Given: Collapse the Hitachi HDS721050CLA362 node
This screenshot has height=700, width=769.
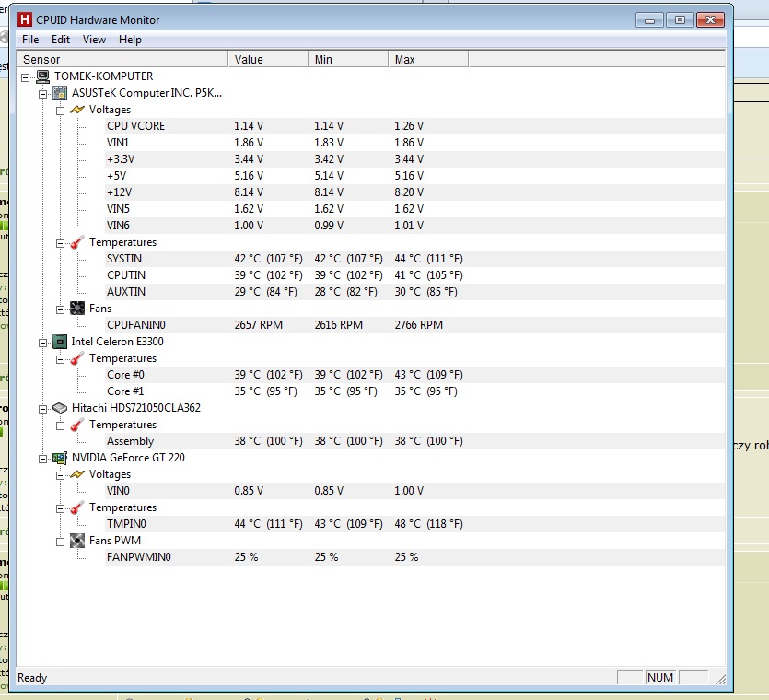Looking at the screenshot, I should point(43,409).
